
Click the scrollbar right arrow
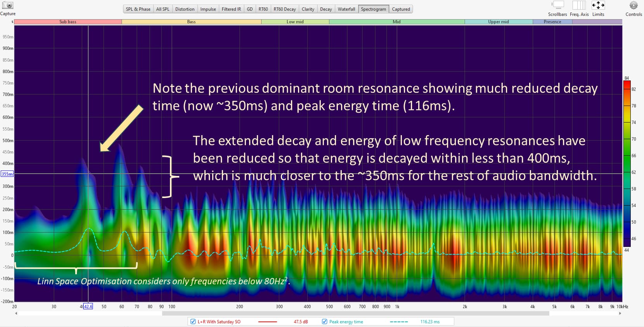[620, 313]
